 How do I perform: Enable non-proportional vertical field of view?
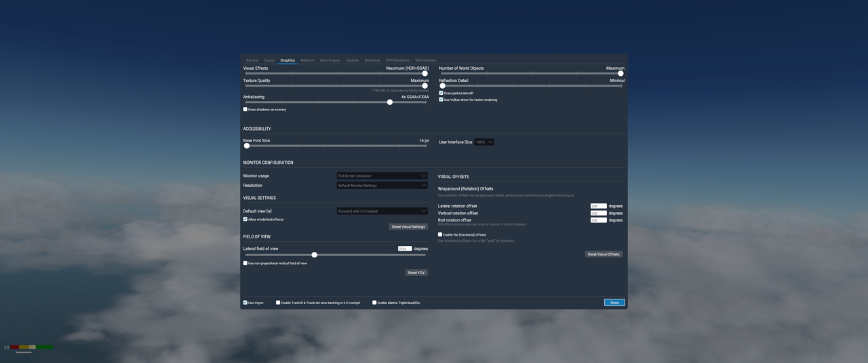pos(245,263)
